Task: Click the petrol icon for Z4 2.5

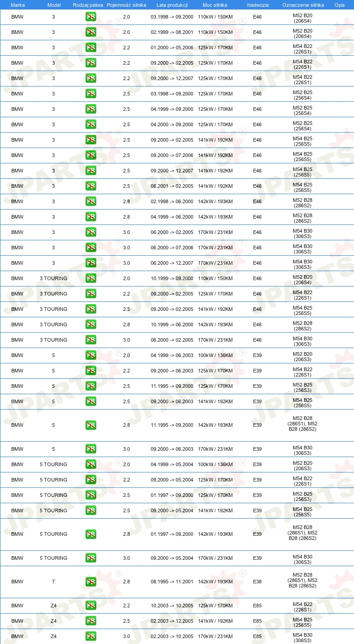Action: coord(91,621)
